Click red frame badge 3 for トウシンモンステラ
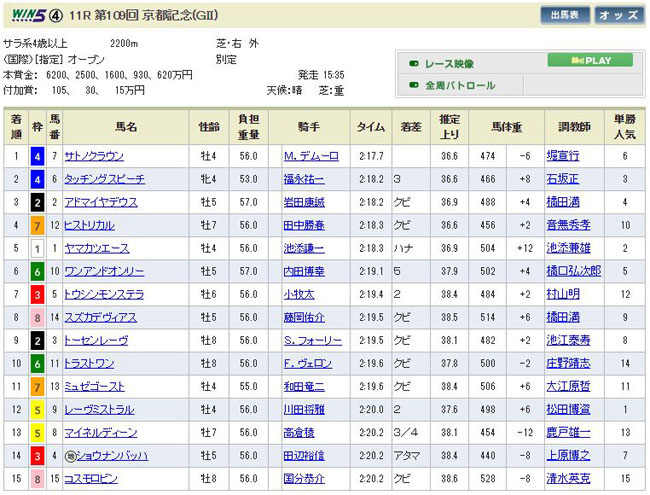Screen dimensions: 650x495 (36, 295)
